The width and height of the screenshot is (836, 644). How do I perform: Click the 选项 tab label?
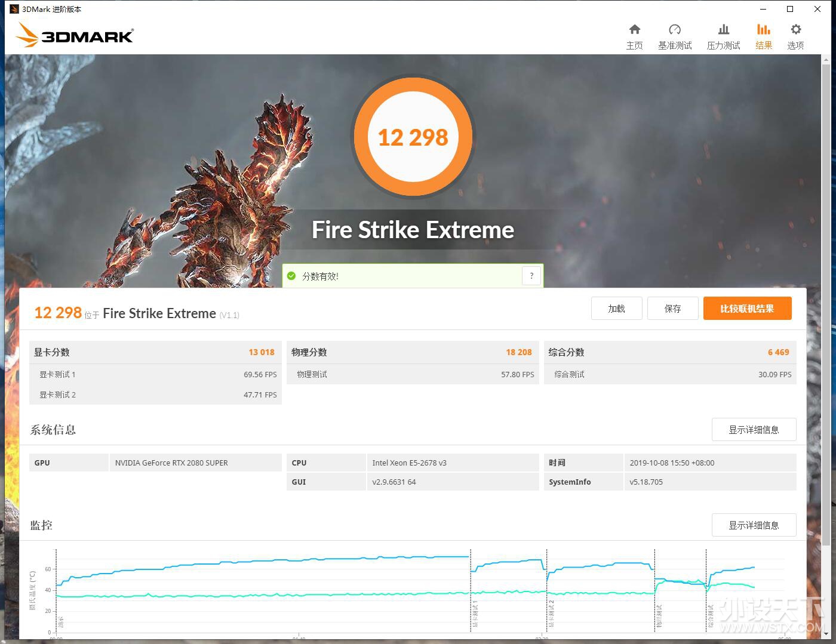pyautogui.click(x=795, y=45)
